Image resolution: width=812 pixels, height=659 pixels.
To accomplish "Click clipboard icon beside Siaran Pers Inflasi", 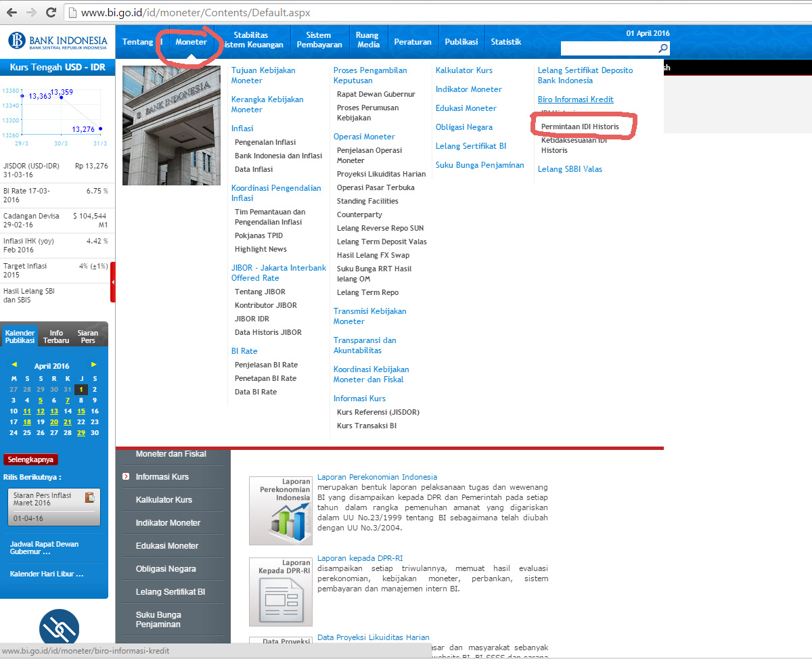I will (89, 497).
